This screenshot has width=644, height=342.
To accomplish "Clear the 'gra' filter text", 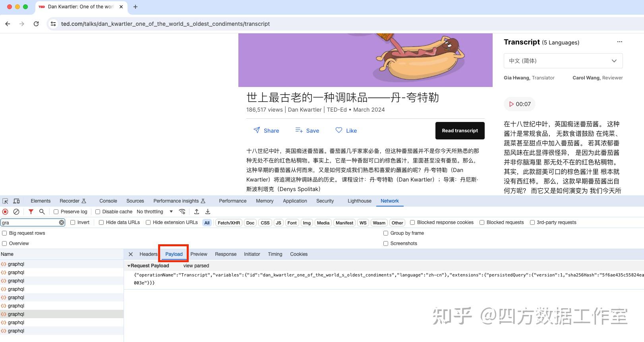I will [x=62, y=222].
